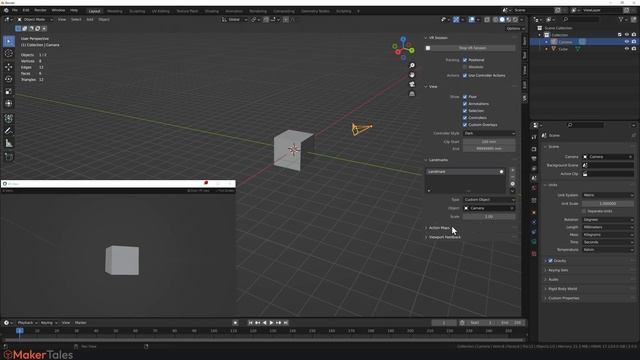Open the Render menu
This screenshot has width=640, height=360.
40,10
